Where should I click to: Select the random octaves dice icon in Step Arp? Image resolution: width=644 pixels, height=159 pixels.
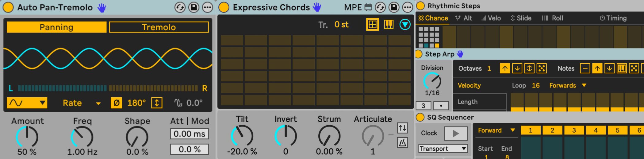click(x=542, y=68)
